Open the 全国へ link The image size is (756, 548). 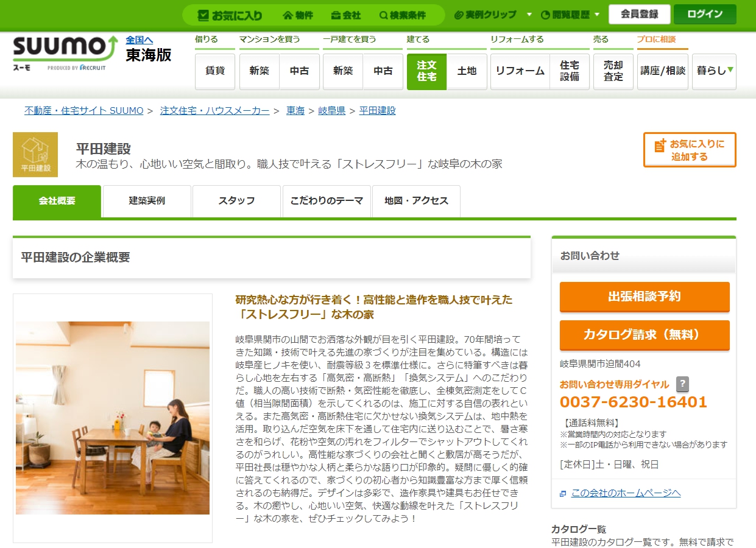(x=140, y=40)
